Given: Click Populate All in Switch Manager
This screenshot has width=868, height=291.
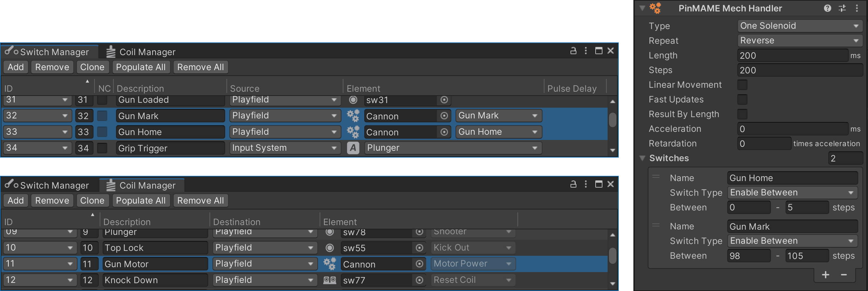Looking at the screenshot, I should (x=140, y=67).
